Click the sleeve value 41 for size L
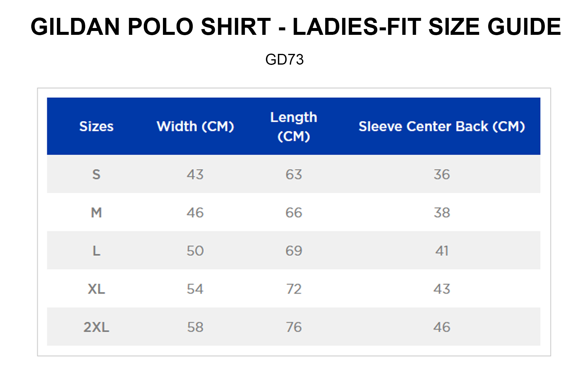This screenshot has width=588, height=379. coord(442,251)
